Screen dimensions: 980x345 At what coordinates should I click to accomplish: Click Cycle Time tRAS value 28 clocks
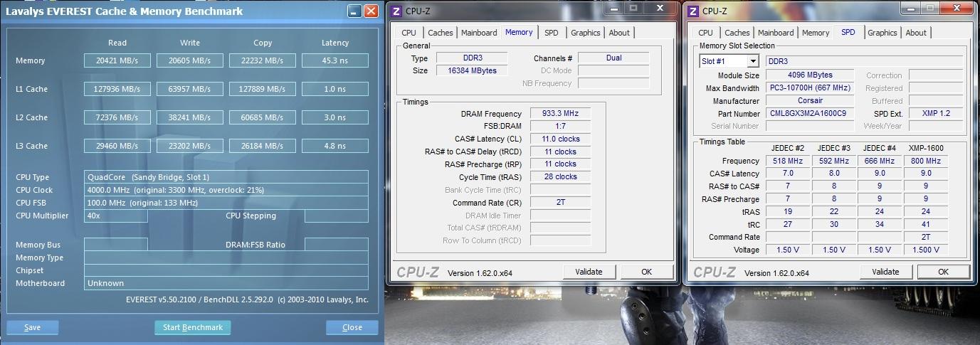click(x=559, y=176)
